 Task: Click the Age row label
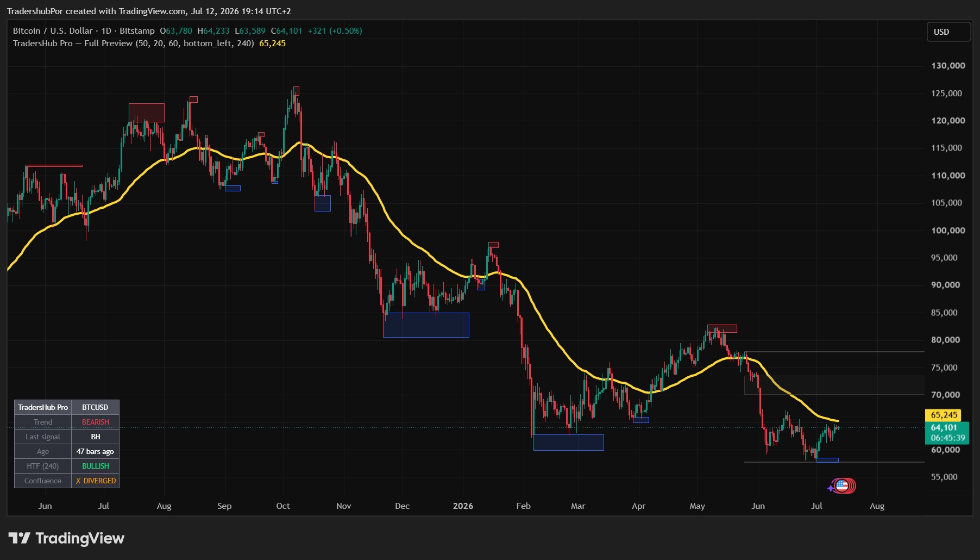tap(43, 451)
